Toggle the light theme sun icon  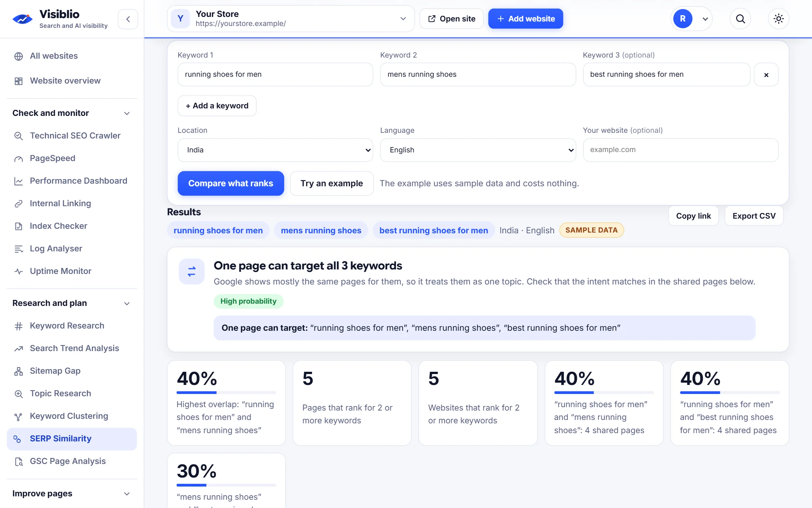(779, 19)
